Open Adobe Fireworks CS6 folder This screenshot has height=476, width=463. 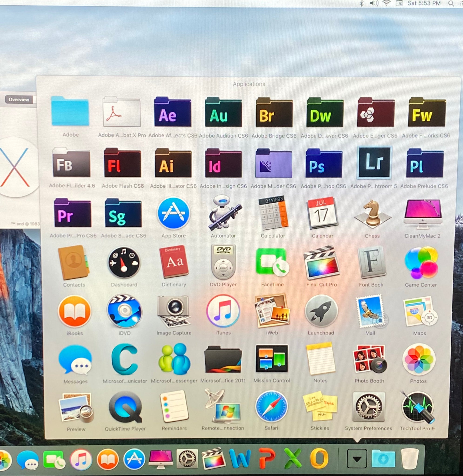(427, 112)
